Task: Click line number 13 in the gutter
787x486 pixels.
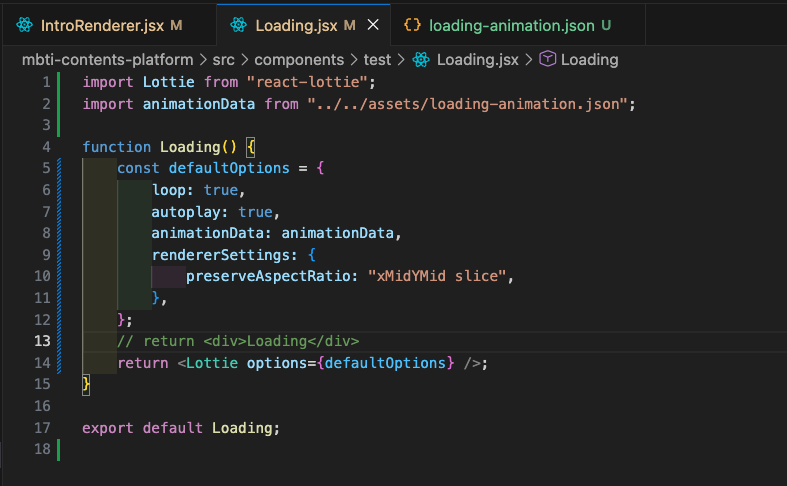Action: (41, 341)
